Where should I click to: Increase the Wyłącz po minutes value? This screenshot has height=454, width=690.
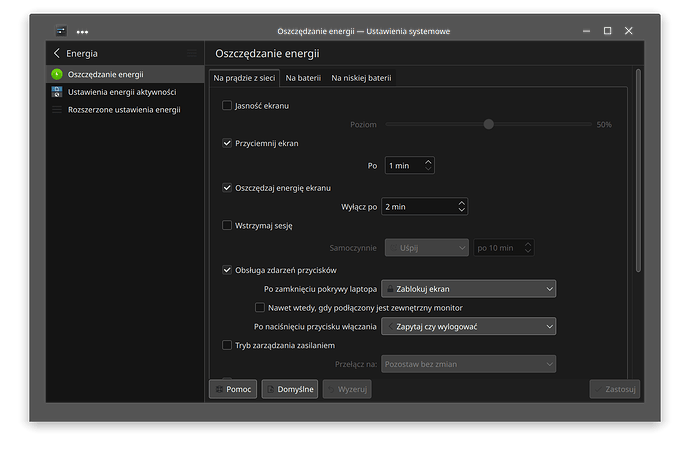point(462,203)
